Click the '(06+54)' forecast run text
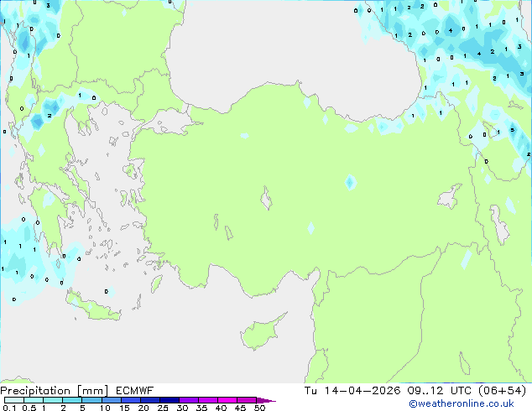This screenshot has height=411, width=532. [502, 391]
